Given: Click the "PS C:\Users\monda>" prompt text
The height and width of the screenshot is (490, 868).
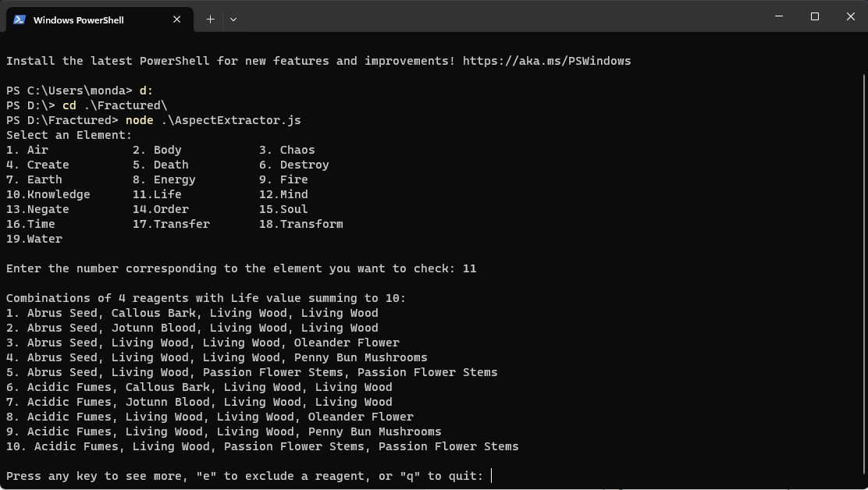Looking at the screenshot, I should [x=69, y=91].
